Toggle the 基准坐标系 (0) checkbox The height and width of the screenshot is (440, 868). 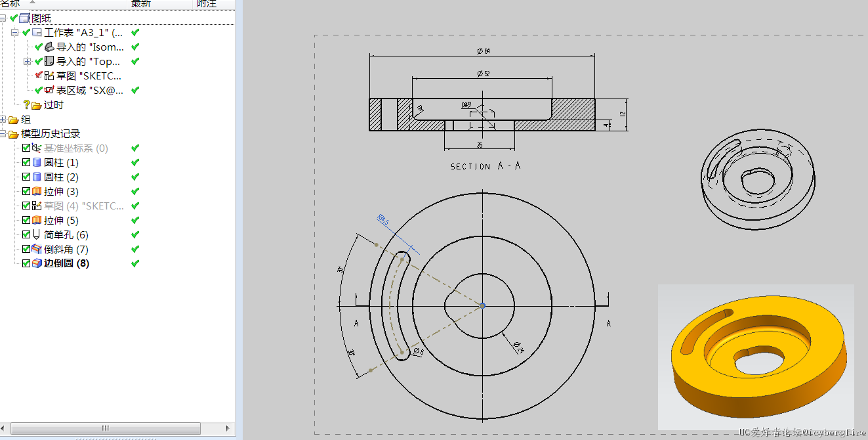click(x=26, y=148)
